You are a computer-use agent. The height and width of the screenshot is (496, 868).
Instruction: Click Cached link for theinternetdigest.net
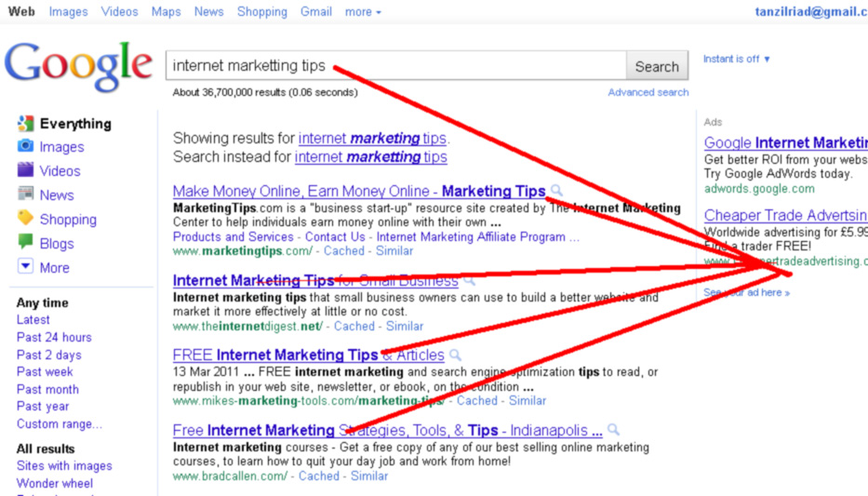point(354,326)
